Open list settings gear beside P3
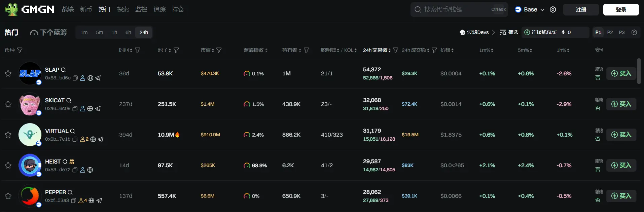The height and width of the screenshot is (212, 644). tap(634, 32)
